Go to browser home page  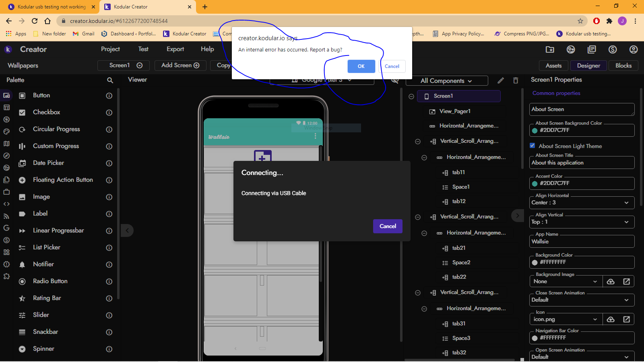[x=47, y=21]
